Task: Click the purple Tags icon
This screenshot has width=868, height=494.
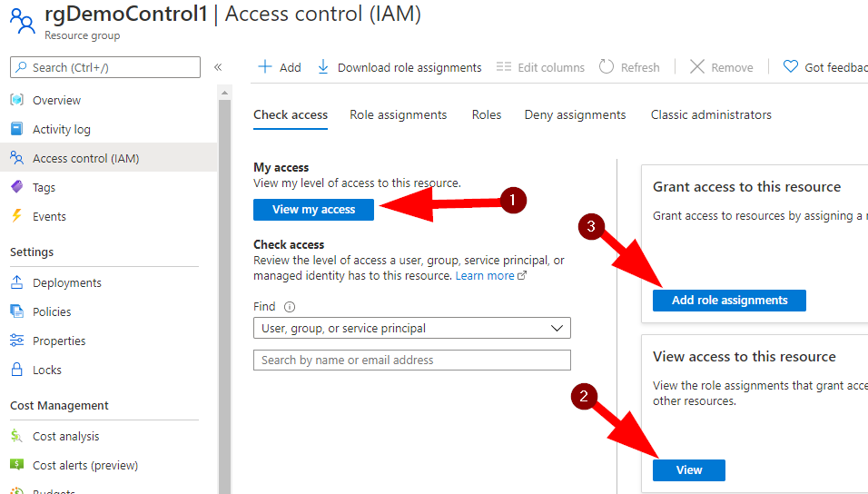Action: [x=17, y=187]
